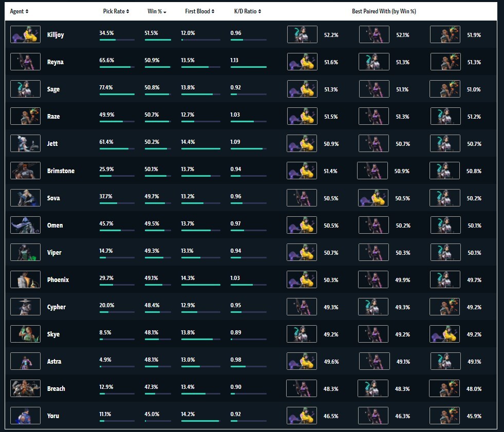
Task: Open the Reyna agent name link
Action: pyautogui.click(x=55, y=62)
